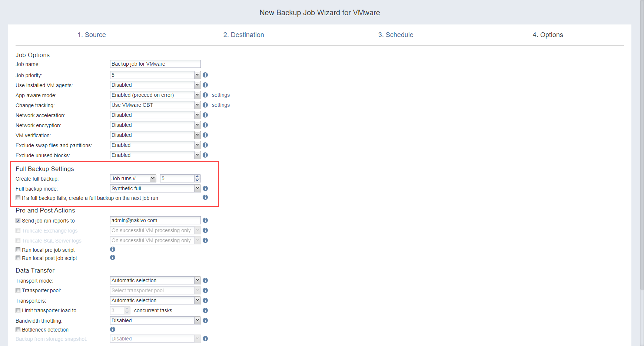Image resolution: width=644 pixels, height=346 pixels.
Task: Click the job runs number field showing 5
Action: [x=177, y=178]
